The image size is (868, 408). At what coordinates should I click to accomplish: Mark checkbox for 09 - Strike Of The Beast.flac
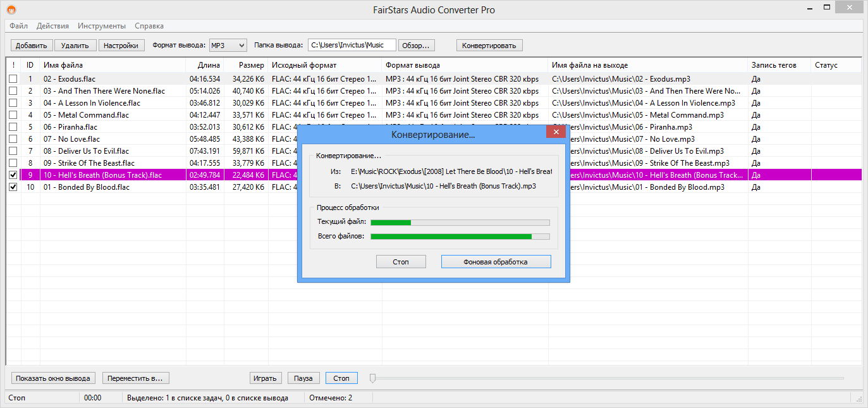[x=13, y=163]
